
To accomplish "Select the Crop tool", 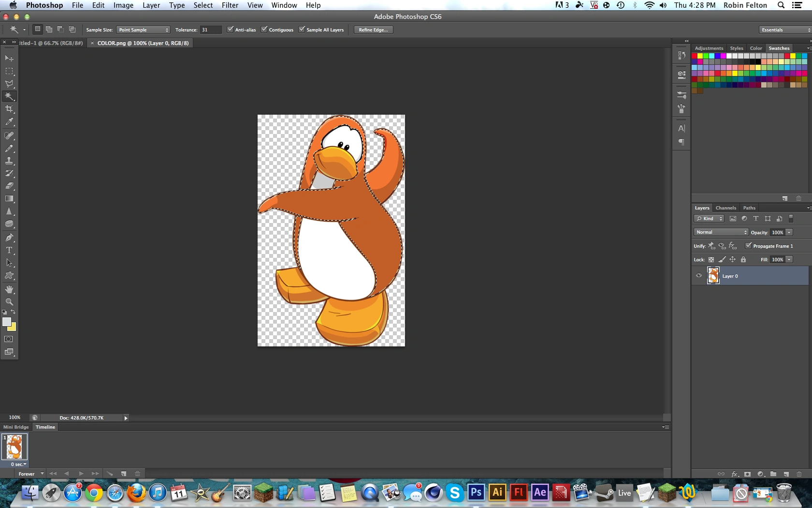I will coord(9,109).
